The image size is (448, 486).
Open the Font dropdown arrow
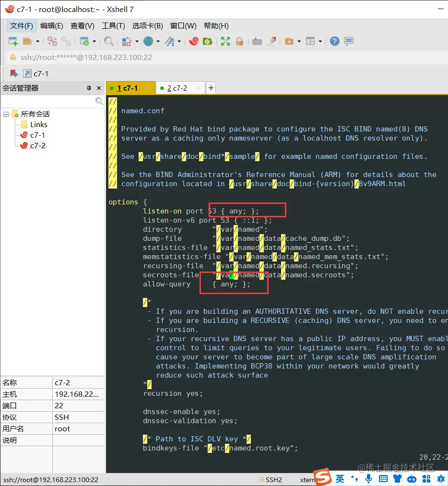[179, 41]
